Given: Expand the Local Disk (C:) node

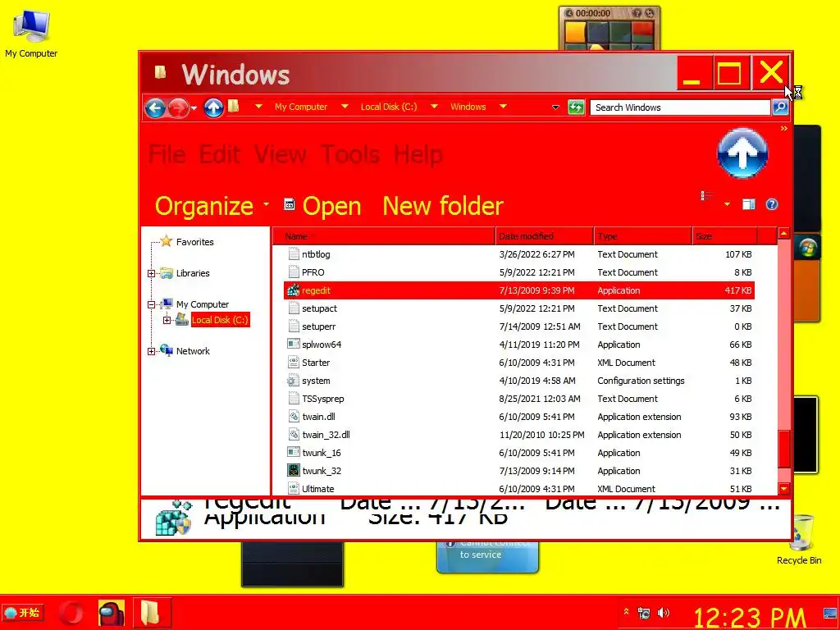Looking at the screenshot, I should click(x=167, y=321).
